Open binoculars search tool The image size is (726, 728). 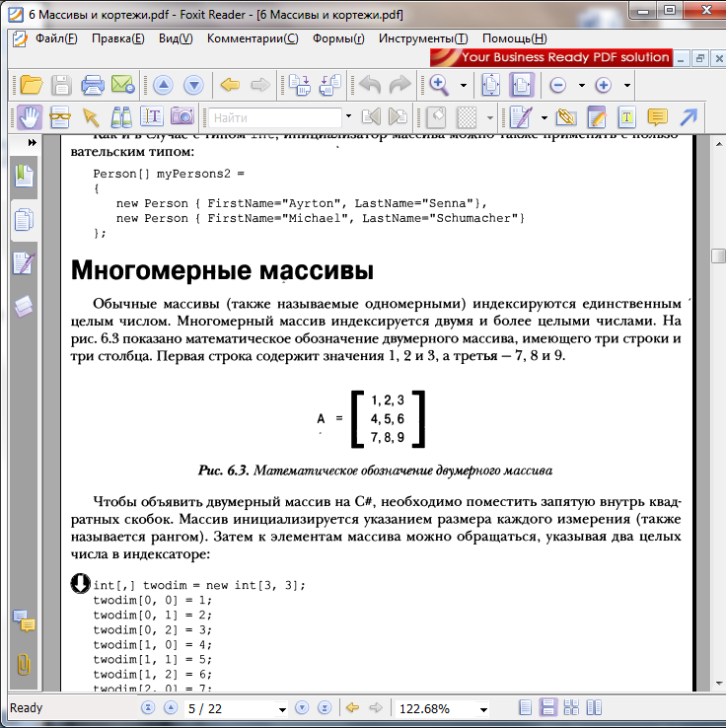tap(121, 117)
